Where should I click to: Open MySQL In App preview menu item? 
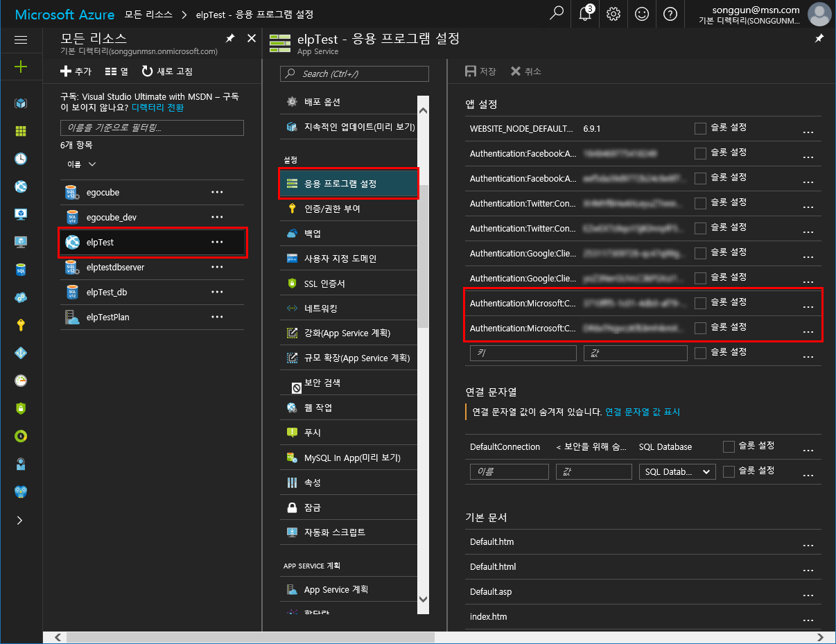(349, 458)
